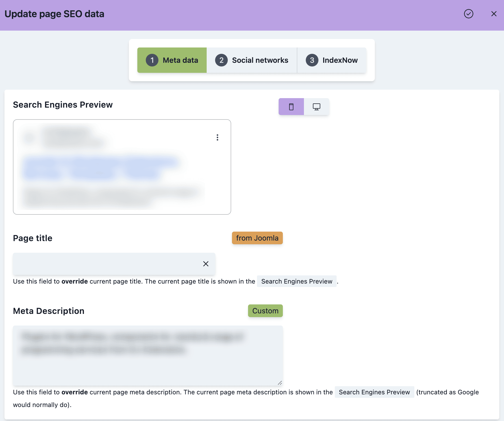Click the blurred search result preview card
This screenshot has height=421, width=504.
[x=122, y=167]
